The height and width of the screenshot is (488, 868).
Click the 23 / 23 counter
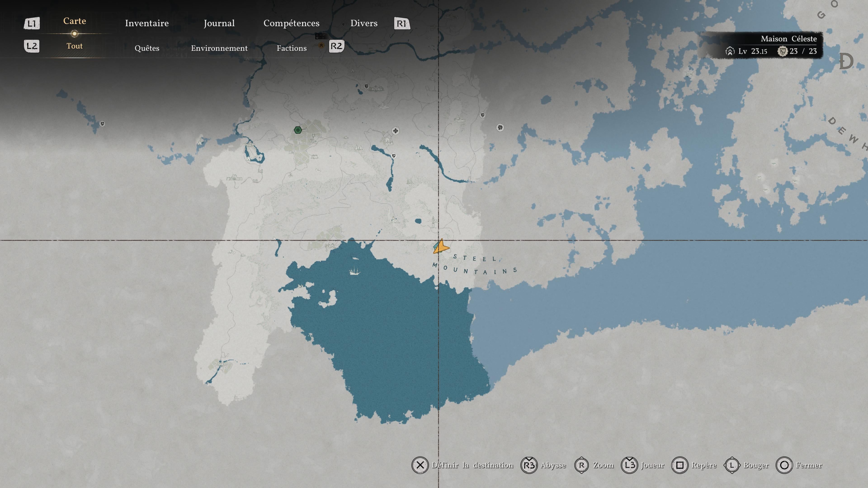point(803,51)
